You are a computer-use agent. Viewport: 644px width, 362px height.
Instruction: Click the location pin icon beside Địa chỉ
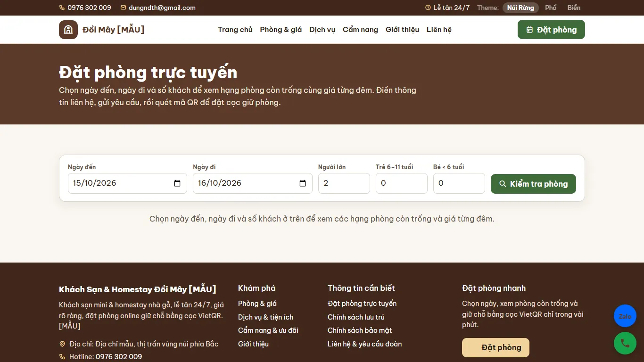(x=62, y=344)
